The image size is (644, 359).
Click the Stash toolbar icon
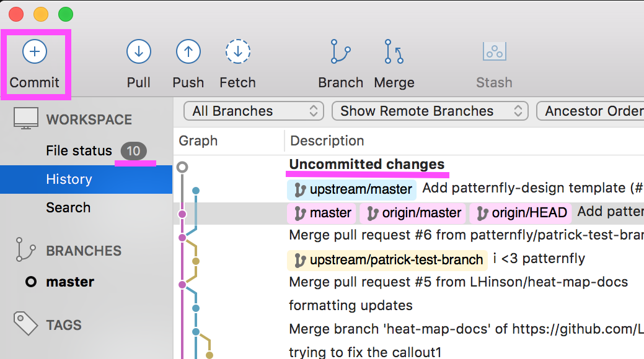click(494, 52)
